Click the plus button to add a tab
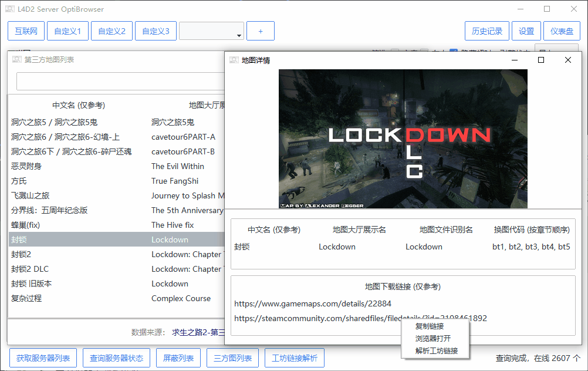The width and height of the screenshot is (588, 371). (x=260, y=31)
